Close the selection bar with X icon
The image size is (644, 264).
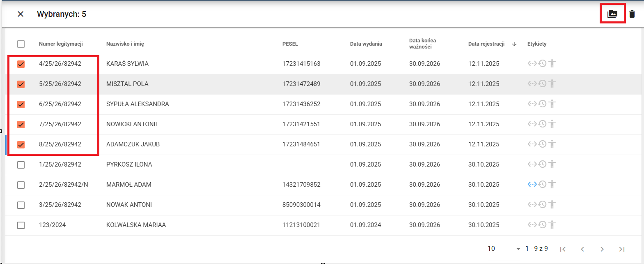tap(21, 14)
